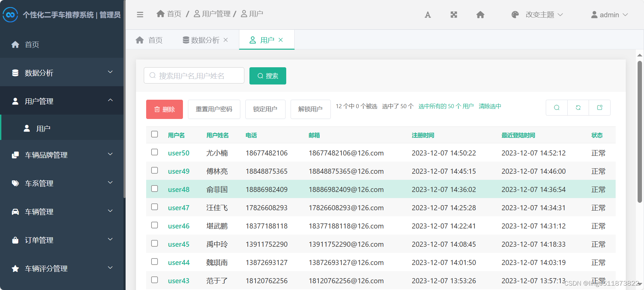Screen dimensions: 644x290
Task: Tick the select-all header checkbox
Action: (x=155, y=134)
